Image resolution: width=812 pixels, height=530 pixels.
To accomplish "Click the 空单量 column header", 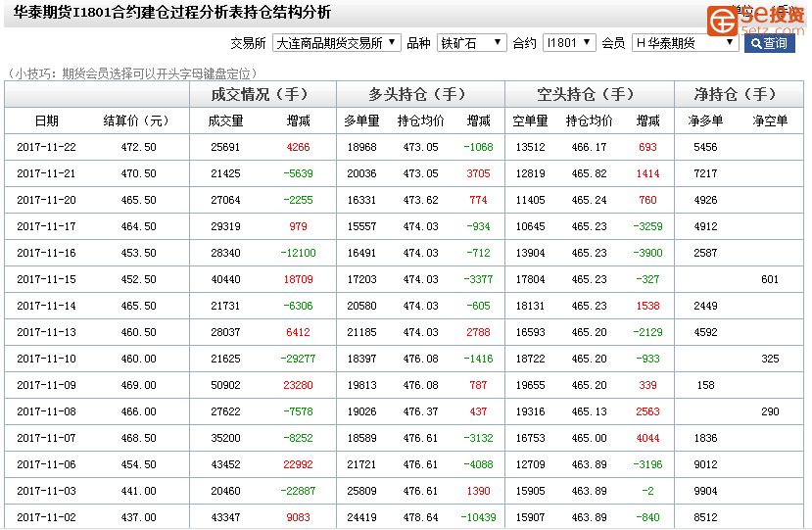I will (530, 120).
